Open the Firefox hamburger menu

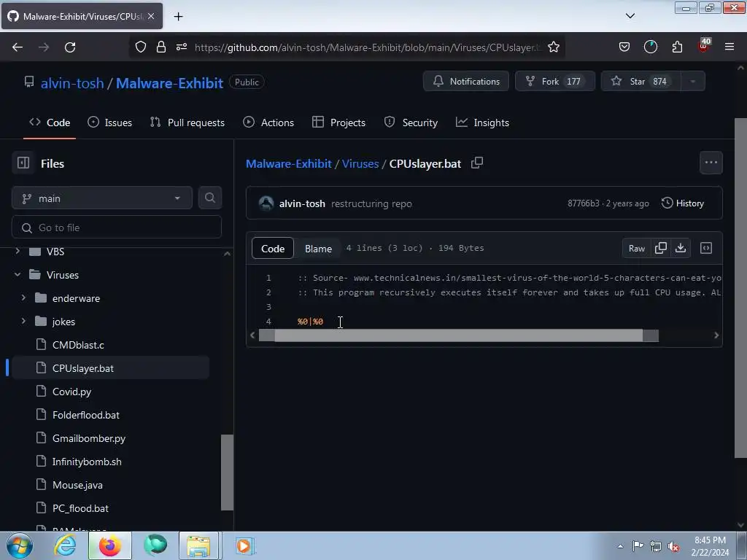click(729, 47)
